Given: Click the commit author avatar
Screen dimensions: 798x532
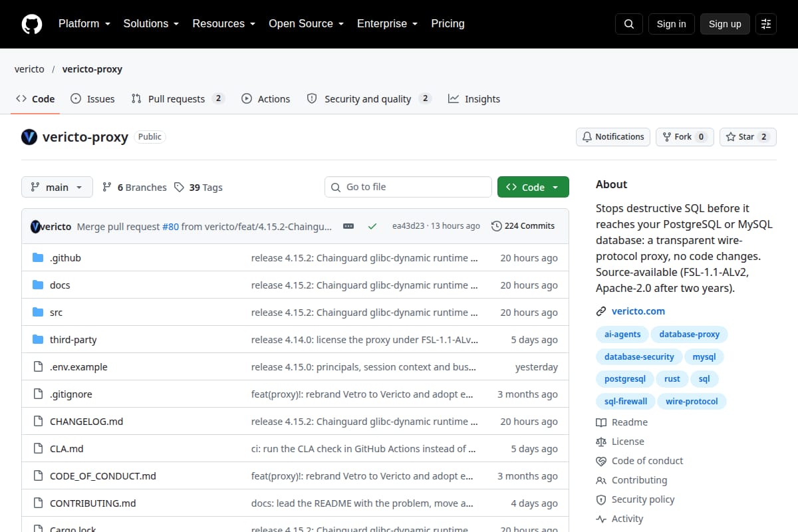Looking at the screenshot, I should coord(36,227).
